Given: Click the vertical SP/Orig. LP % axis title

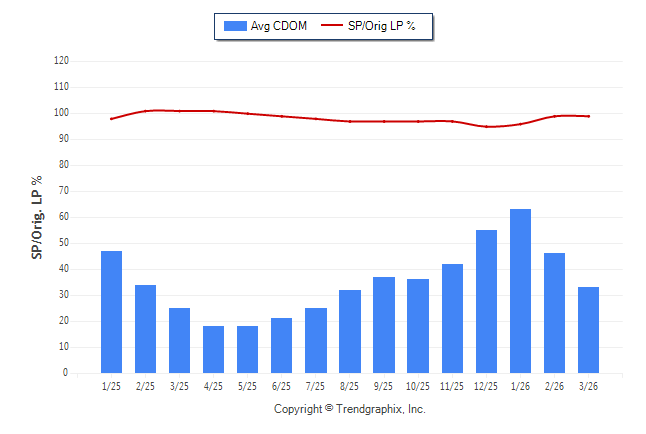Looking at the screenshot, I should [x=37, y=217].
